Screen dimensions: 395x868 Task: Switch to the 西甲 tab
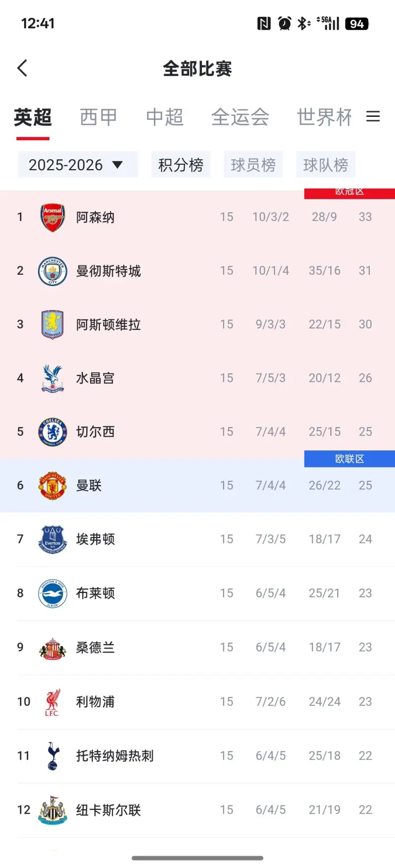click(x=98, y=117)
